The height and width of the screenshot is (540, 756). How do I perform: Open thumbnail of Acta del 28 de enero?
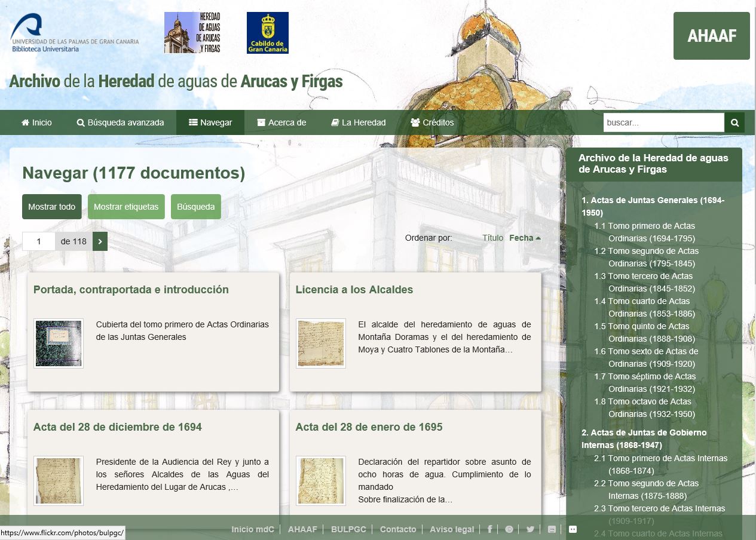(321, 481)
